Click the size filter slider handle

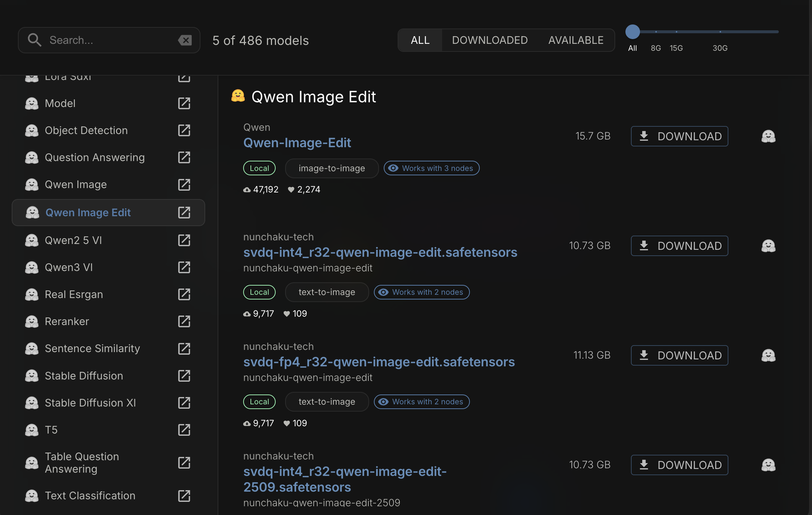point(633,32)
